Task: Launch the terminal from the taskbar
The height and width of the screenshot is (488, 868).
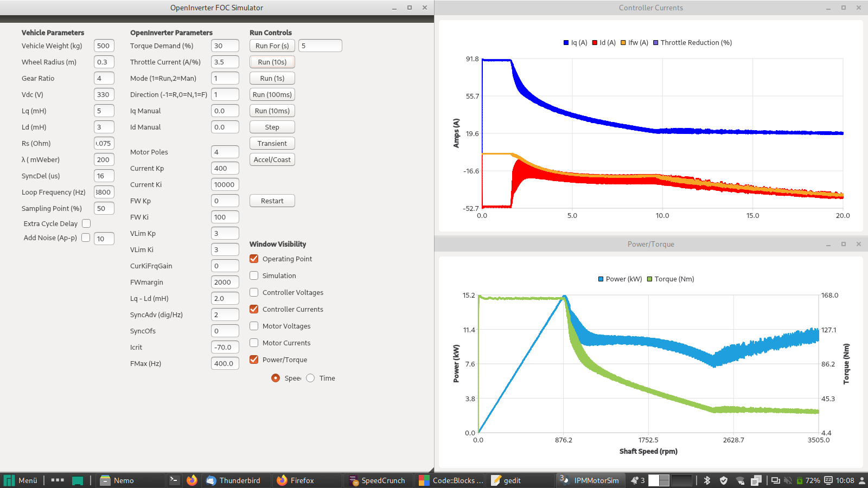Action: click(x=174, y=480)
